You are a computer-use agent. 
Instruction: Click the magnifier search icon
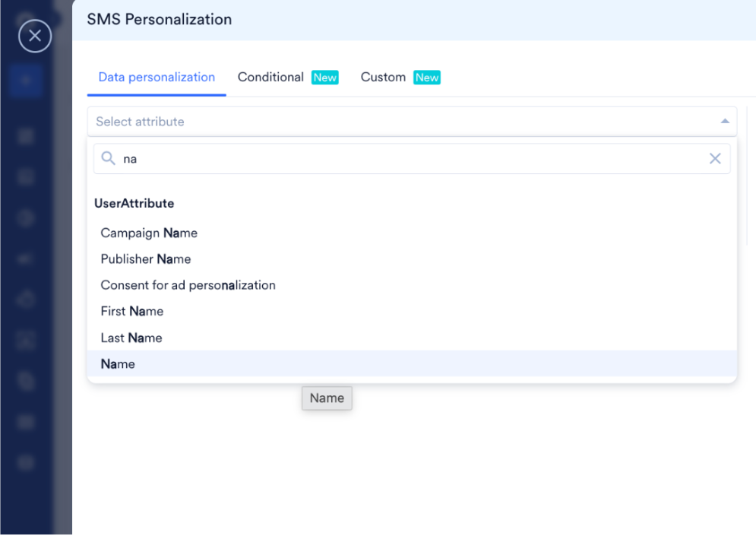coord(108,158)
